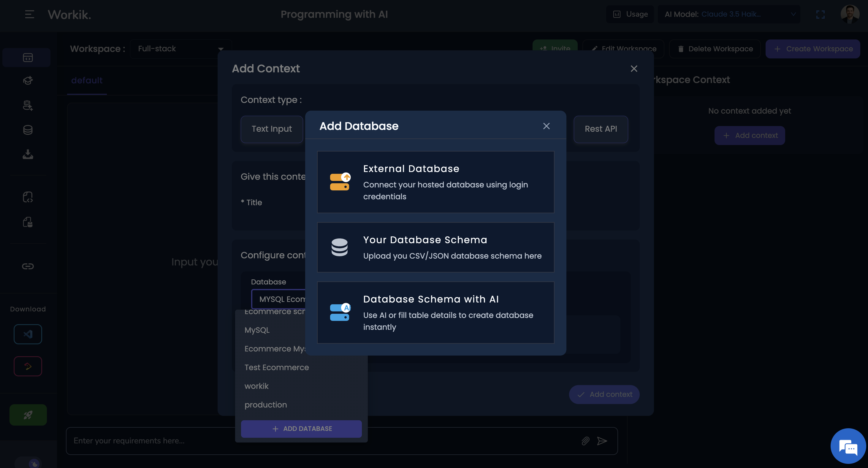
Task: Open the link sharing icon in sidebar
Action: tap(28, 266)
